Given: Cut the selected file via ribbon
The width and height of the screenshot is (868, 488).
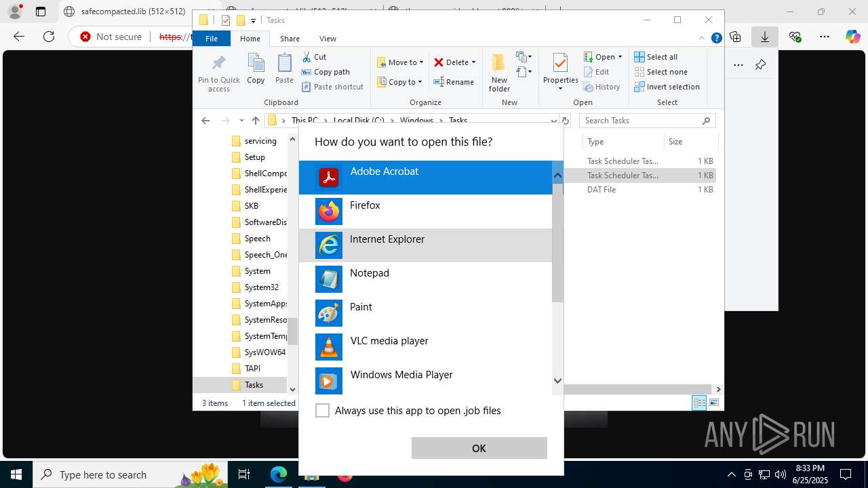Looking at the screenshot, I should 314,57.
